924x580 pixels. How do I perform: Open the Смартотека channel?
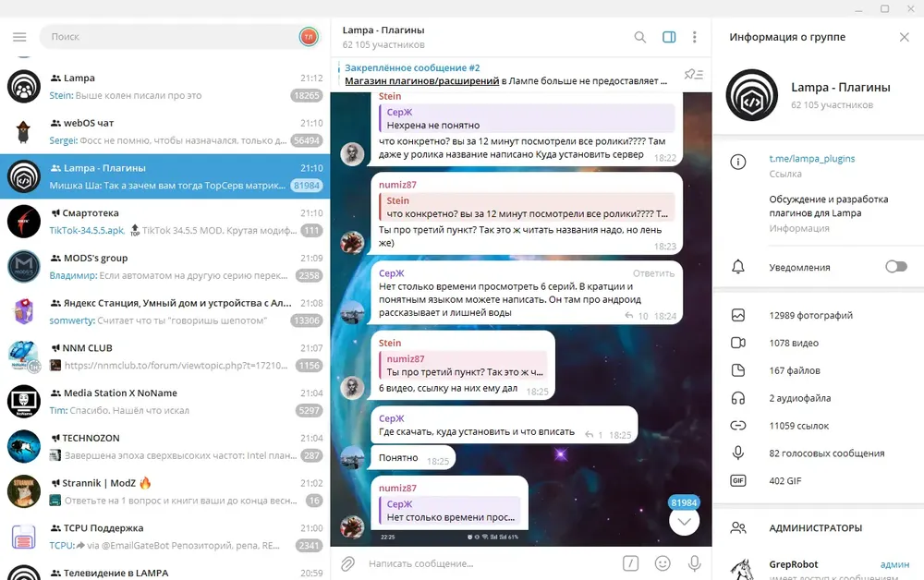point(165,222)
